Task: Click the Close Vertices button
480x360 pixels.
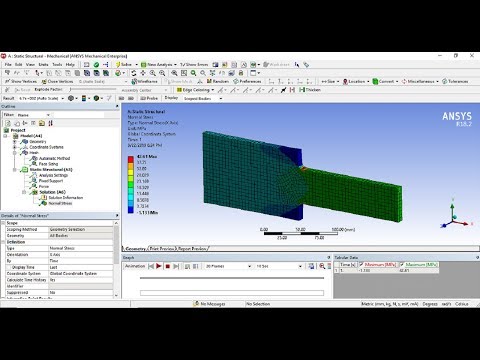Action: pos(57,81)
